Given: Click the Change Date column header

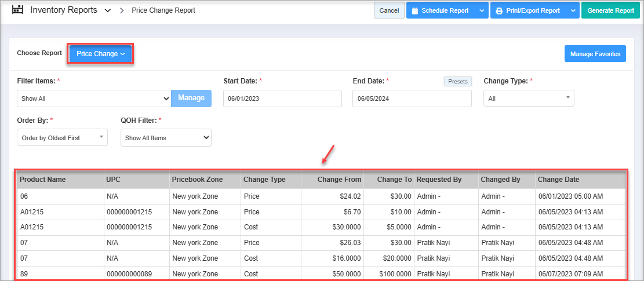Looking at the screenshot, I should click(x=558, y=180).
